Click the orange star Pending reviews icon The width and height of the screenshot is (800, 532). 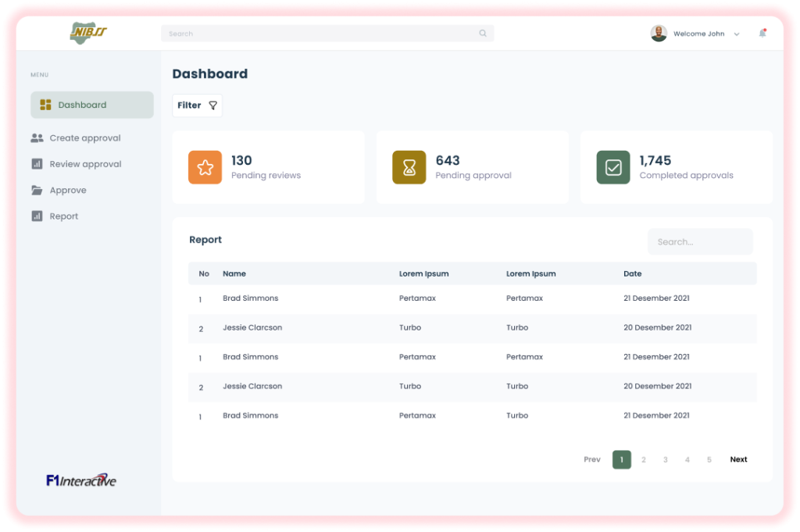pyautogui.click(x=205, y=167)
